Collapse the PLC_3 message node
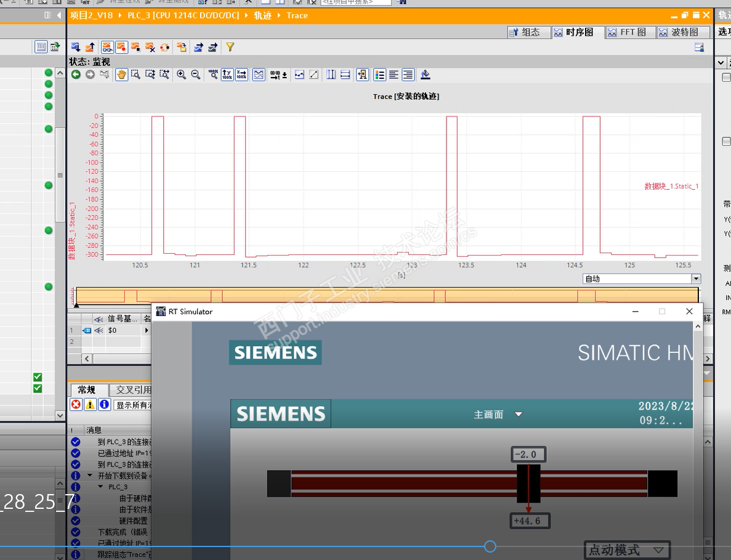731x560 pixels. (101, 487)
